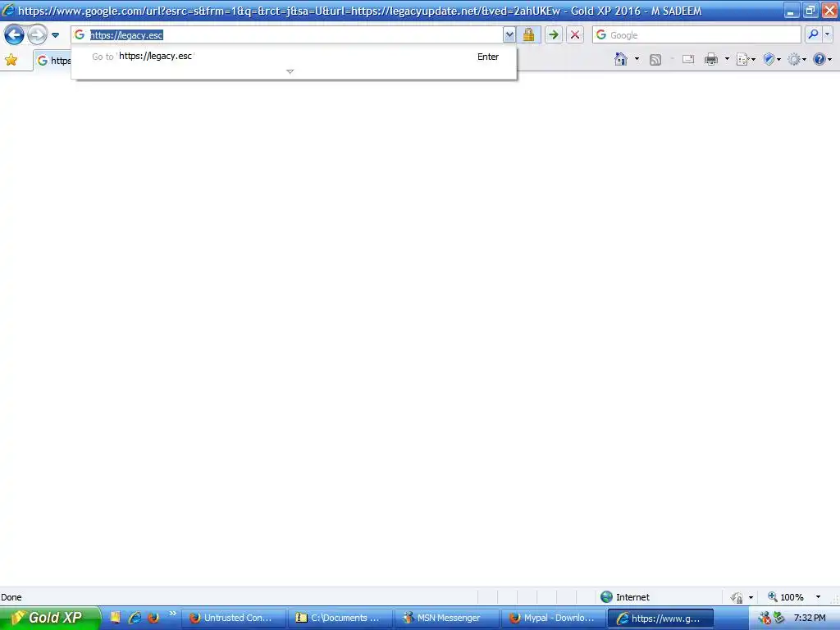This screenshot has width=840, height=630.
Task: Open the Gold XP Start menu
Action: [50, 618]
